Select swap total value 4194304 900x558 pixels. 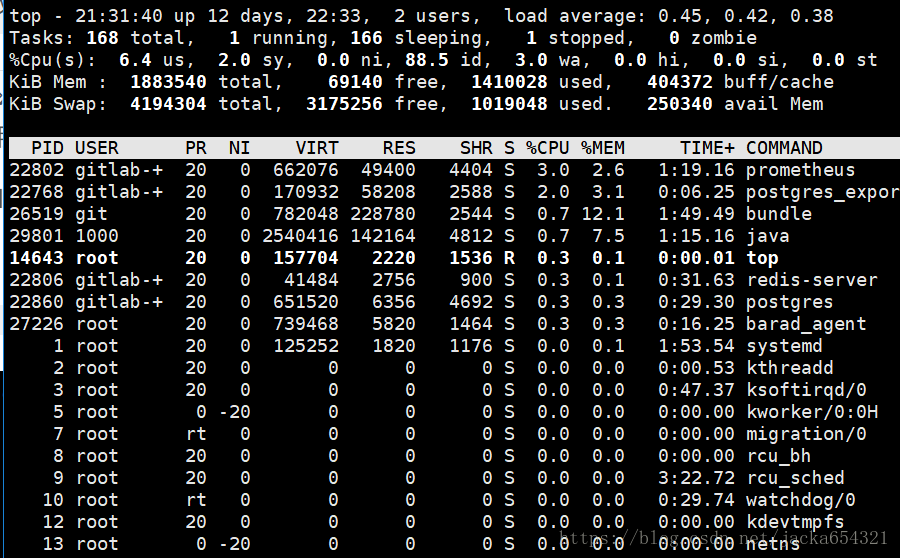point(168,104)
